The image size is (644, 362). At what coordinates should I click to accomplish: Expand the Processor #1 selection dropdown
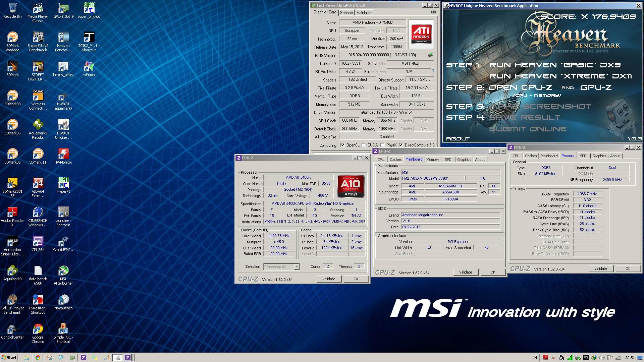297,267
